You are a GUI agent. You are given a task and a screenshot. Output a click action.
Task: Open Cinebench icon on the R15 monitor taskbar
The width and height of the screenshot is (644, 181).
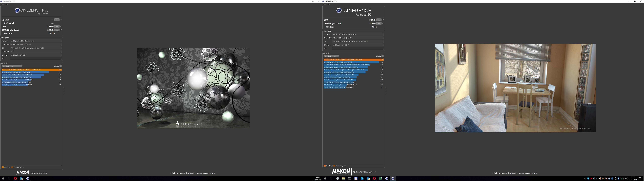28,178
